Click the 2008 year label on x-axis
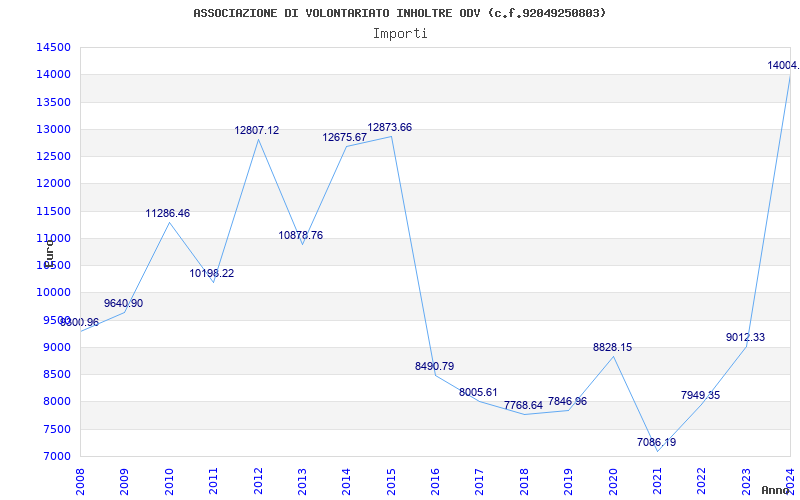Screen dimensions: 800x500 (81, 481)
